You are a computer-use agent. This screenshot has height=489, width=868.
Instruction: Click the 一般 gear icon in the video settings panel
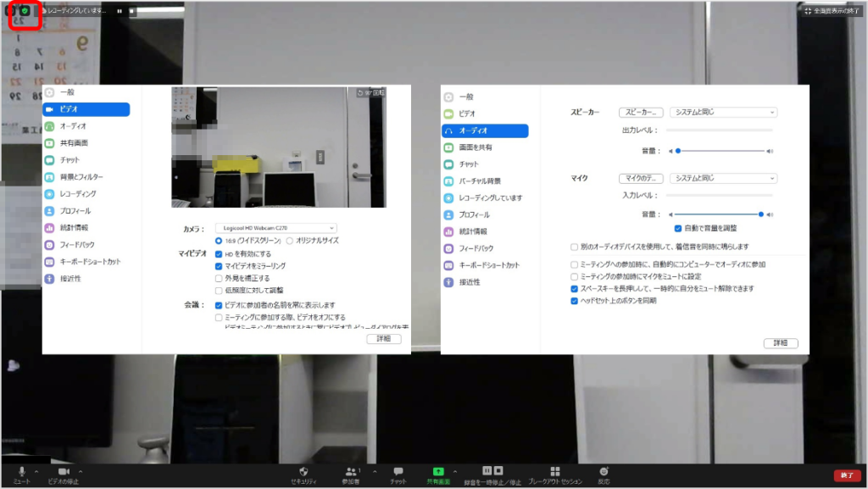point(49,92)
